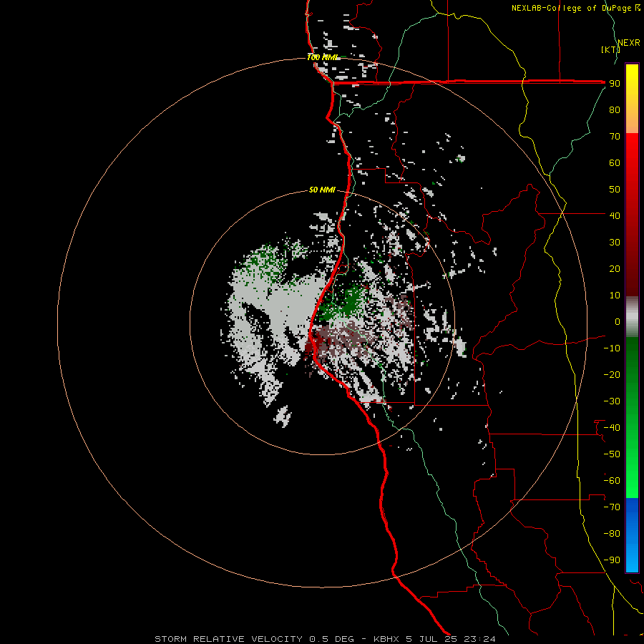Click the -80 value on the velocity scale
644x644 pixels.
612,534
